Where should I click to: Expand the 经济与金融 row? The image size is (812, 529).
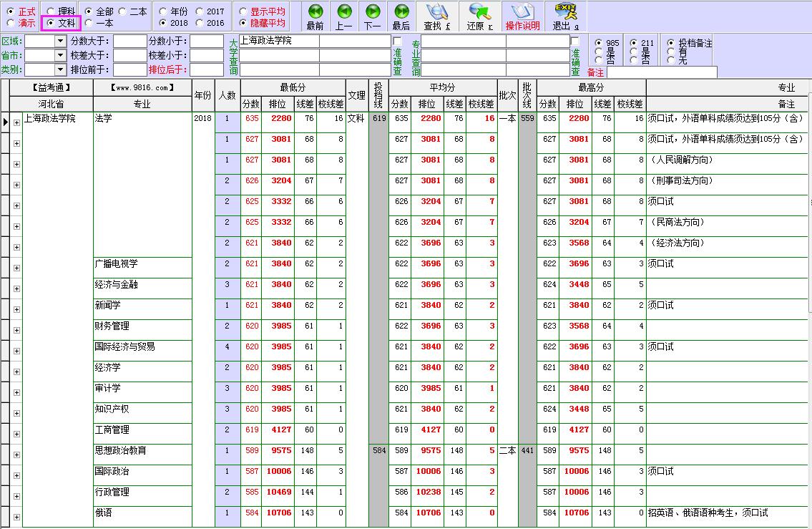pyautogui.click(x=16, y=288)
